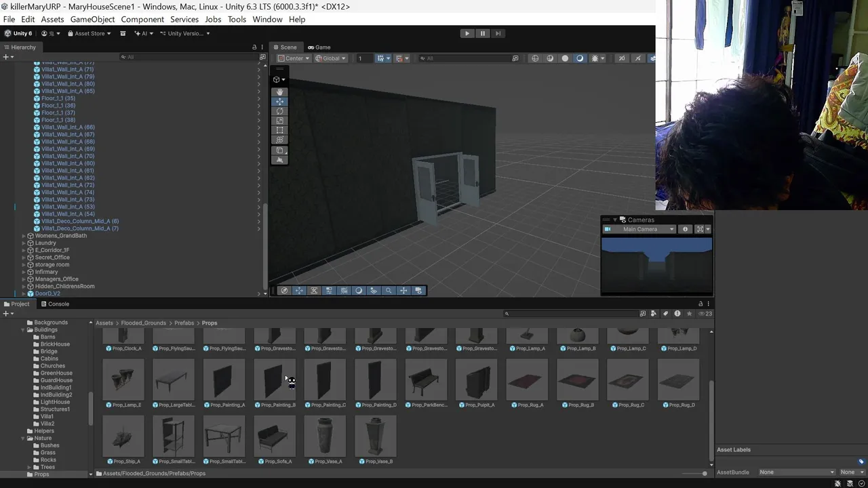The height and width of the screenshot is (488, 868).
Task: Open the tool settings cube dropdown in Scene
Action: pyautogui.click(x=279, y=79)
